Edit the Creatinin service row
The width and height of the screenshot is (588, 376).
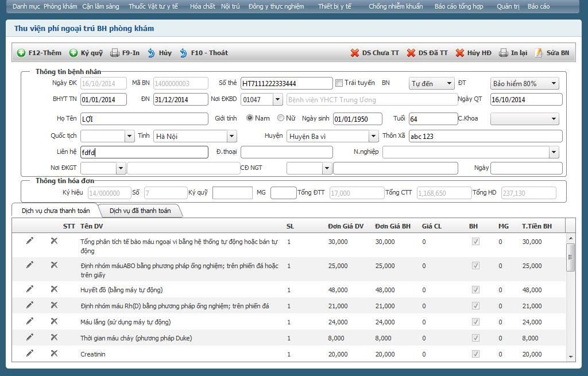click(30, 353)
